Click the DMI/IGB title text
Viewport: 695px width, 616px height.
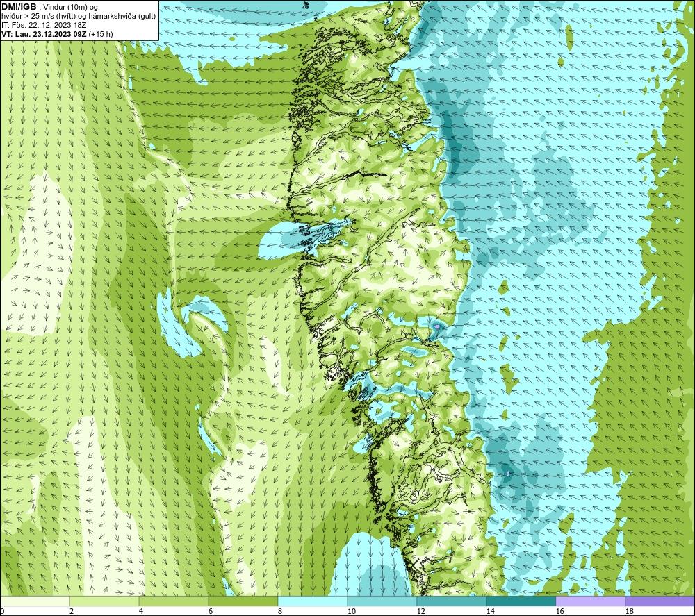tap(19, 7)
